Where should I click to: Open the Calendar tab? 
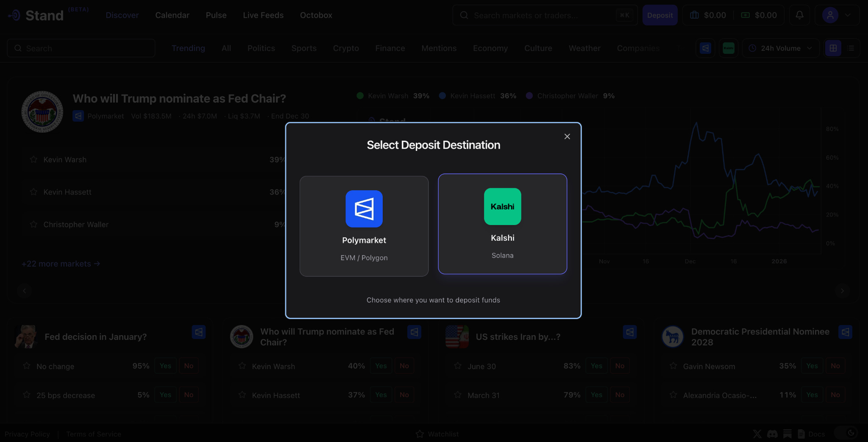tap(172, 15)
